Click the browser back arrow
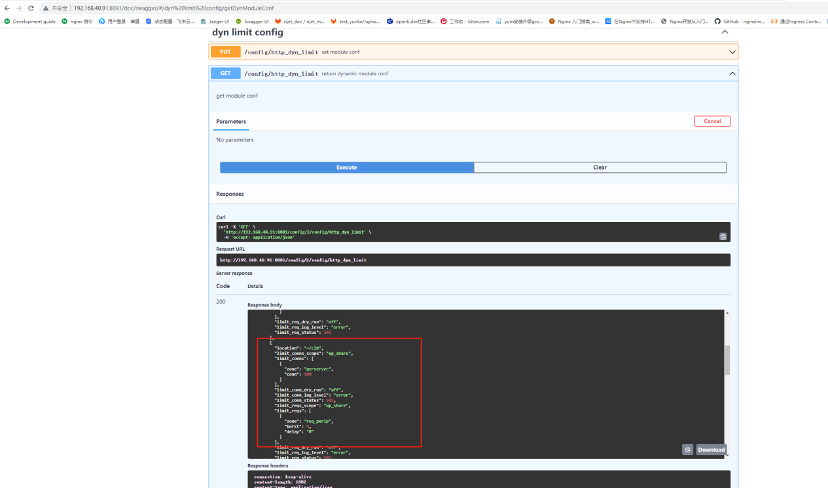 [x=7, y=8]
